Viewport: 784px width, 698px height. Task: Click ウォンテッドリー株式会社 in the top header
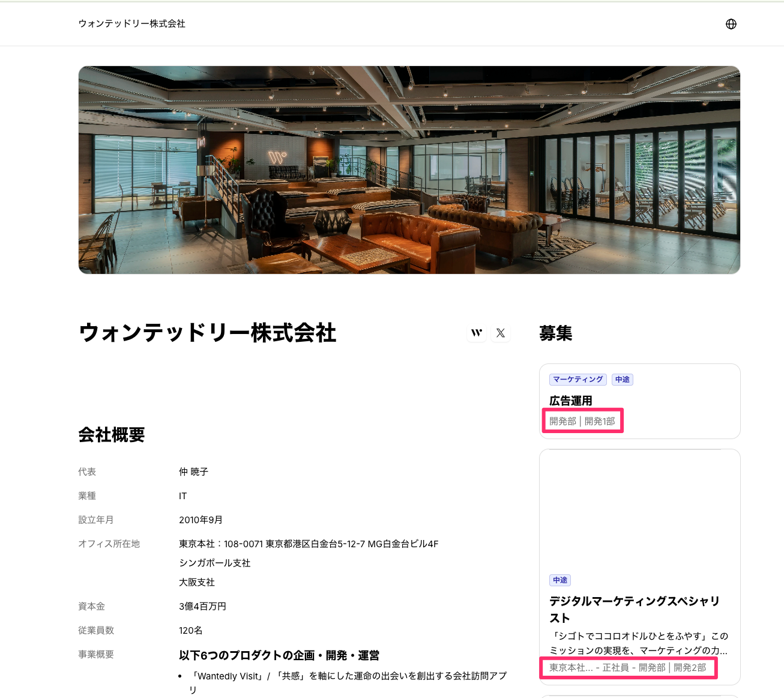[131, 23]
